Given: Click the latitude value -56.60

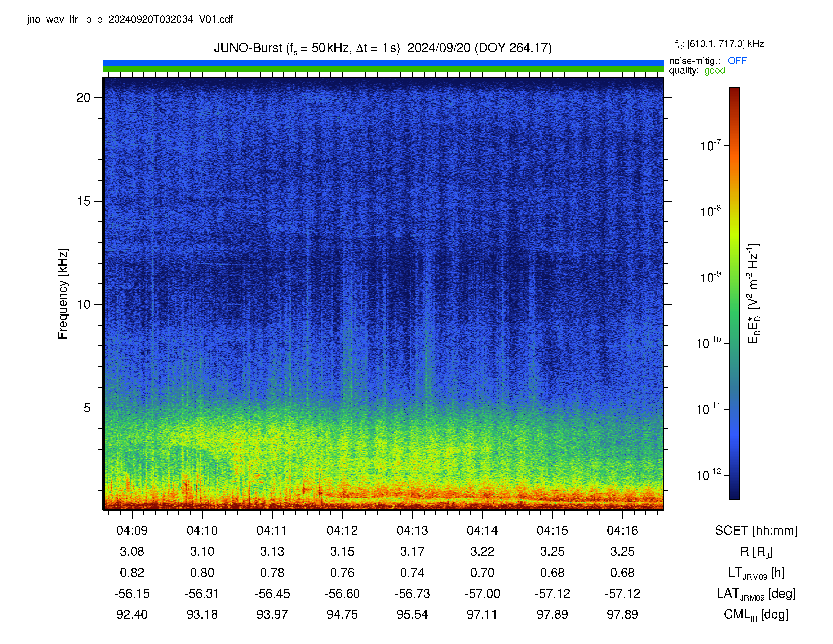Looking at the screenshot, I should [x=342, y=594].
